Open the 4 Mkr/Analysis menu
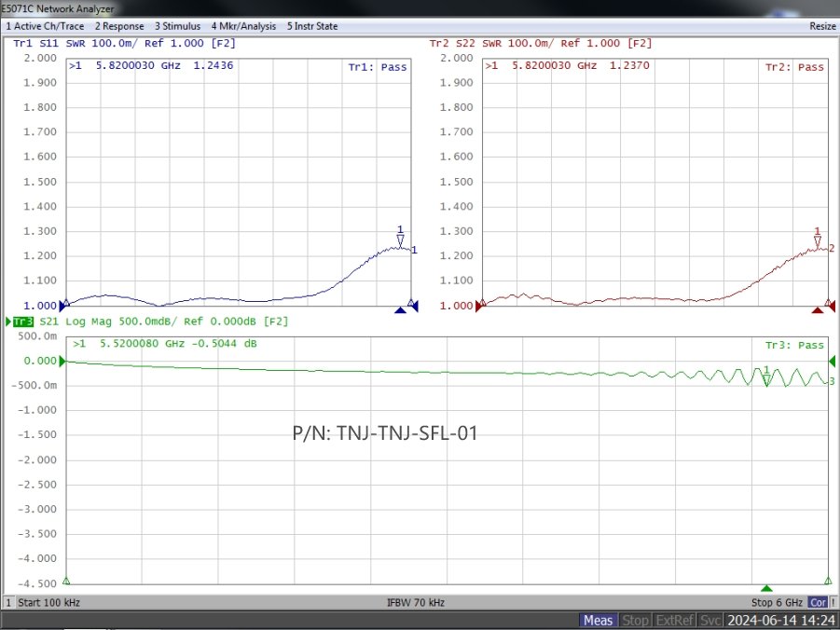Screen dimensions: 840x630 coord(243,26)
